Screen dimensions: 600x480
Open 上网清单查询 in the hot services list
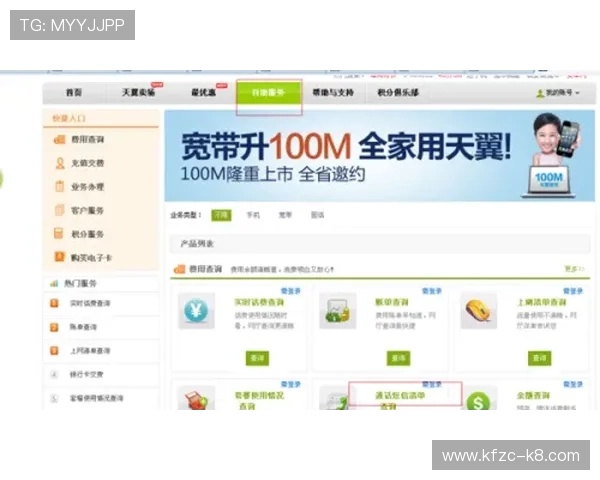click(90, 351)
